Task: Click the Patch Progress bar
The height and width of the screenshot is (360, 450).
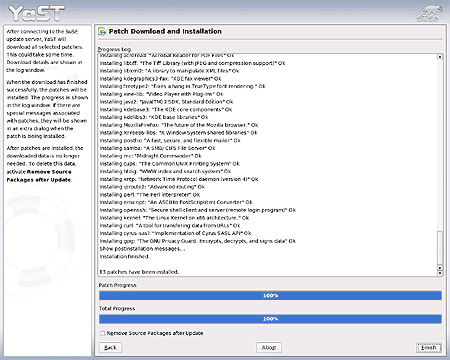Action: (x=270, y=296)
